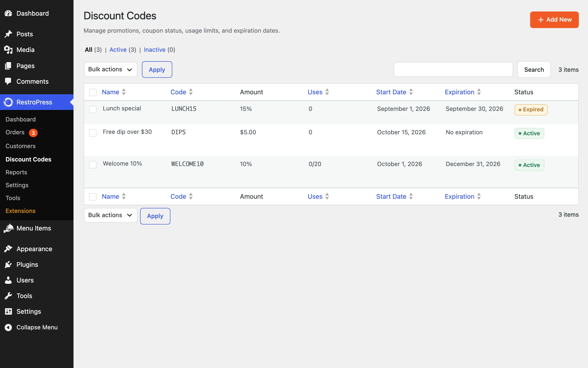Filter by Active discount codes
This screenshot has height=368, width=588.
pos(118,50)
